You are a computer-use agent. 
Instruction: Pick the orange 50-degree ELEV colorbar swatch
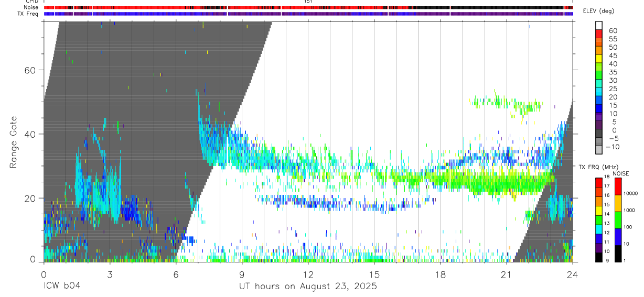click(x=599, y=50)
